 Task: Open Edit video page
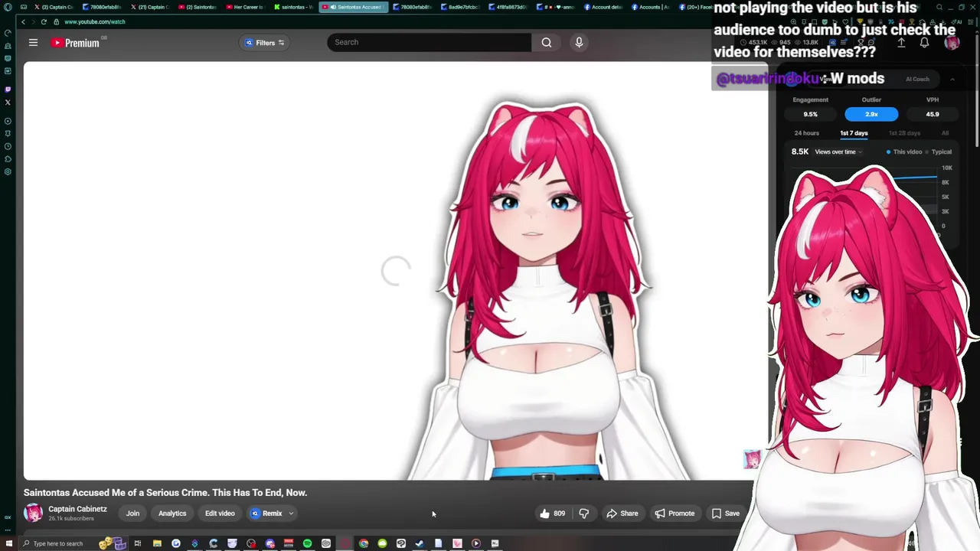(x=220, y=514)
